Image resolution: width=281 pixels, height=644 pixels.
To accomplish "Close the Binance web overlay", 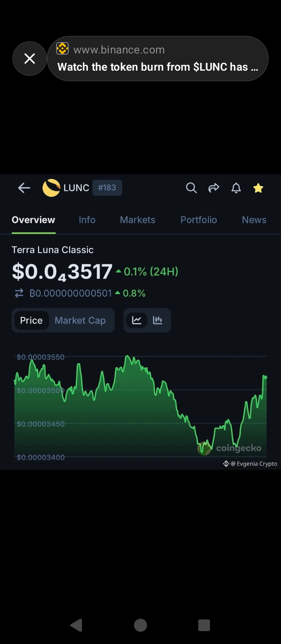I will click(30, 59).
